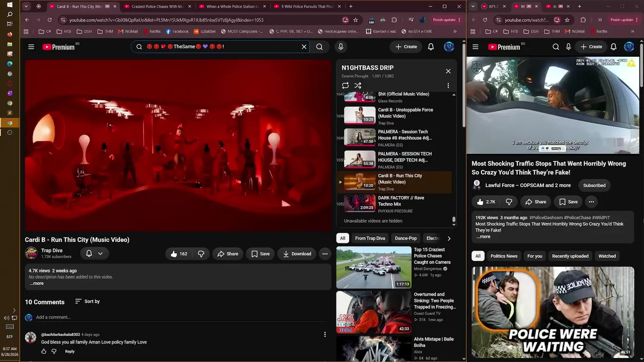Select the Recently uploaded chip
This screenshot has height=362, width=644.
click(x=570, y=256)
